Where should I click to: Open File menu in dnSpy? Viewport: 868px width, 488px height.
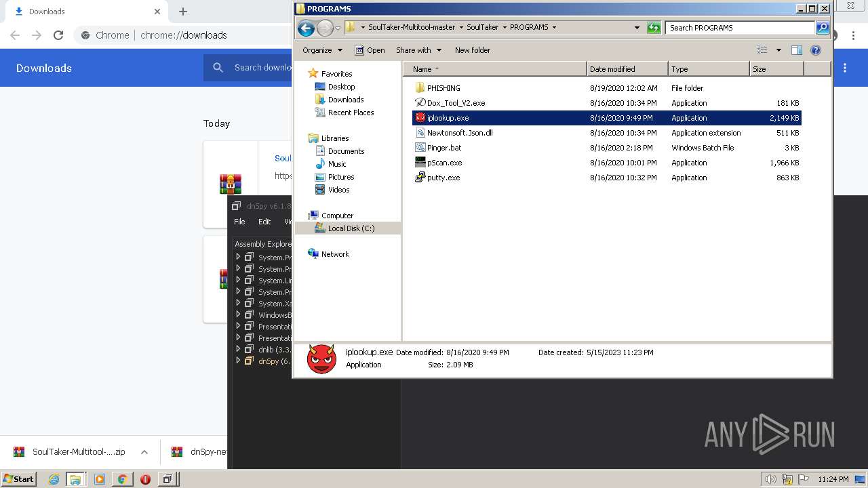click(x=239, y=222)
